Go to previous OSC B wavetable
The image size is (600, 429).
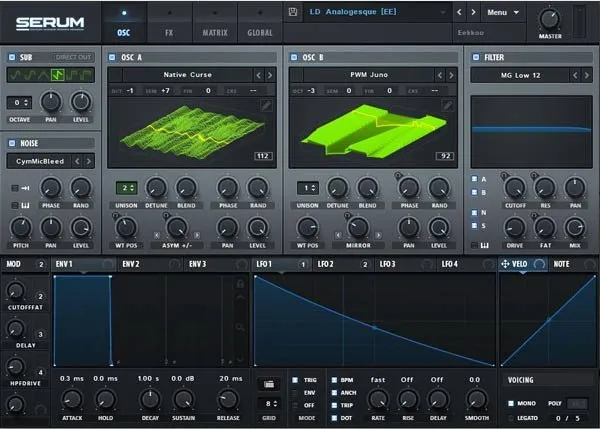[x=440, y=75]
